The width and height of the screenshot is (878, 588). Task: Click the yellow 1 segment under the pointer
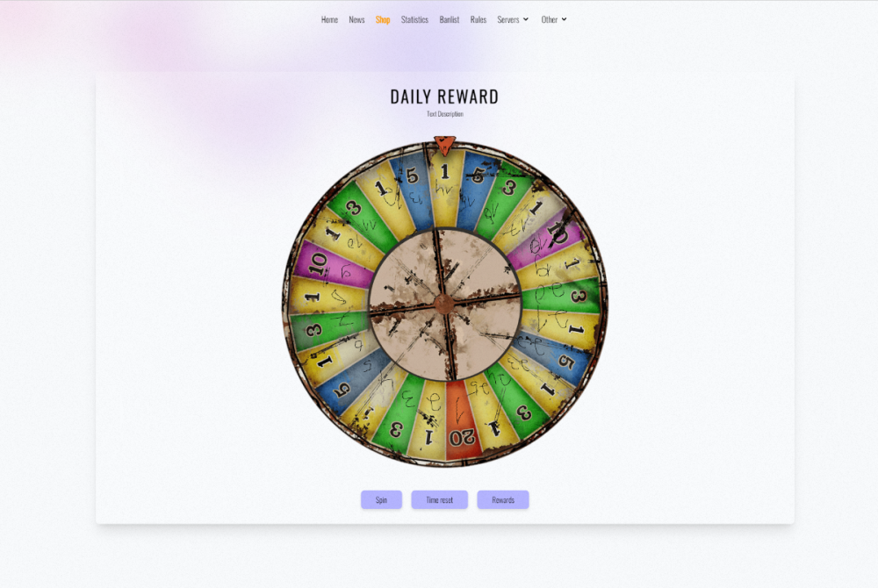[445, 188]
